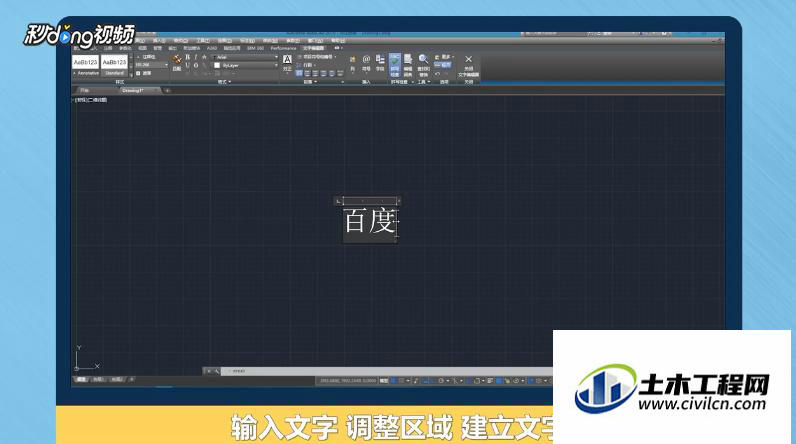Viewport: 796px width, 444px height.
Task: Open Find and Replace magnifier icon
Action: point(423,59)
